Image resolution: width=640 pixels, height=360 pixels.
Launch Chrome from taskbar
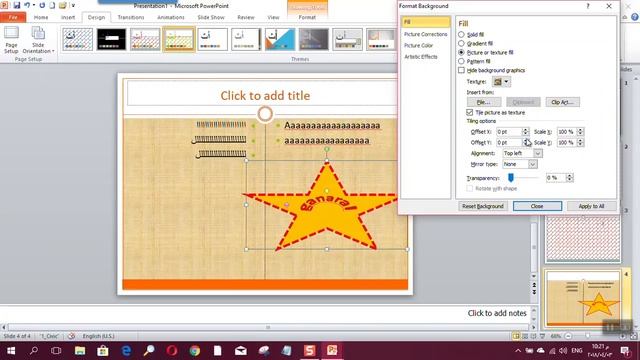click(195, 351)
